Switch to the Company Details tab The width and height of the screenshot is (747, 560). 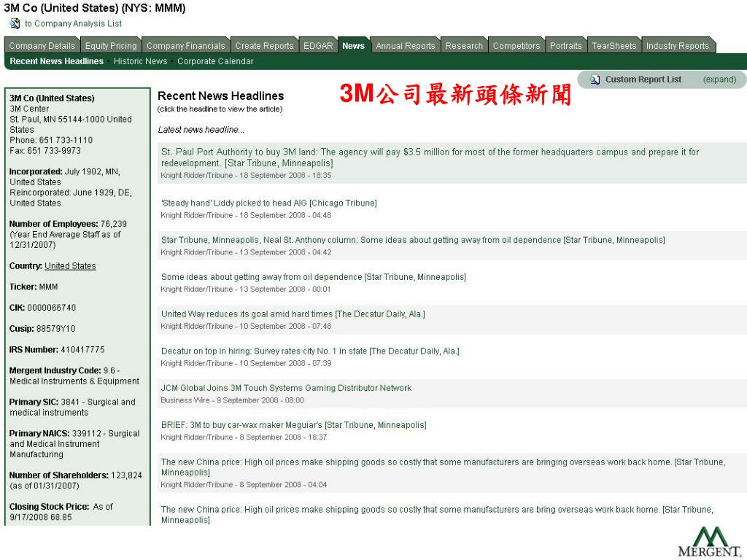[x=42, y=46]
